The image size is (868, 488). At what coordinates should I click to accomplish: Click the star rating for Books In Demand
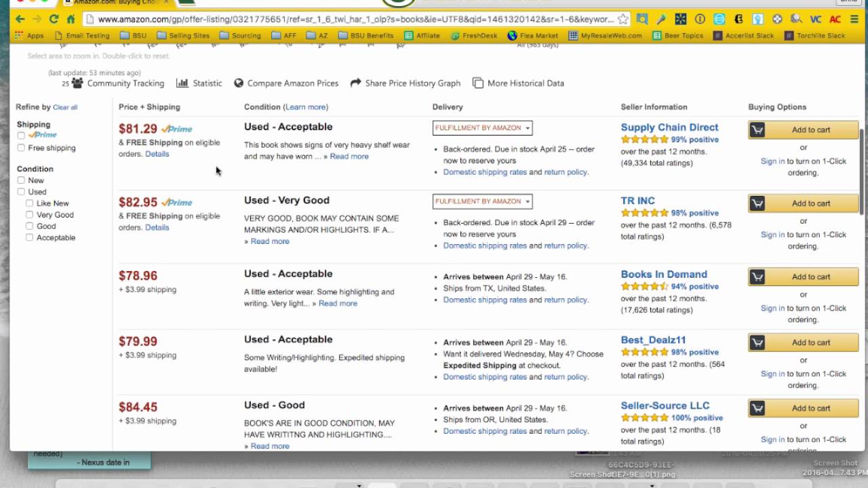coord(644,287)
